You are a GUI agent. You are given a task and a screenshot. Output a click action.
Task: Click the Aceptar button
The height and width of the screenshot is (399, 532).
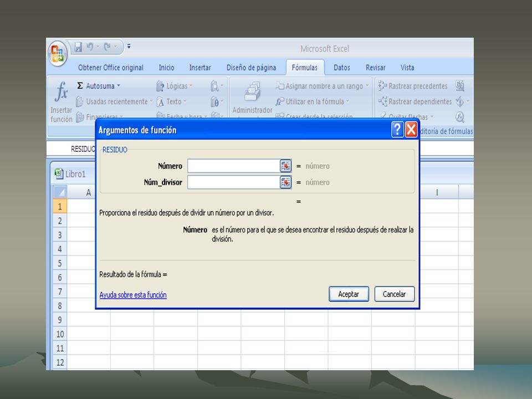pos(349,294)
